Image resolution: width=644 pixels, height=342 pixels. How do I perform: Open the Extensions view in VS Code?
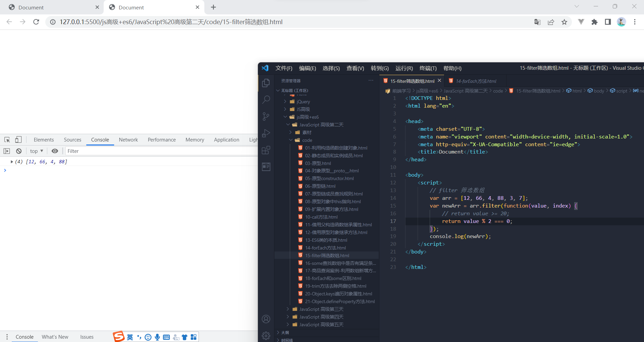[266, 150]
